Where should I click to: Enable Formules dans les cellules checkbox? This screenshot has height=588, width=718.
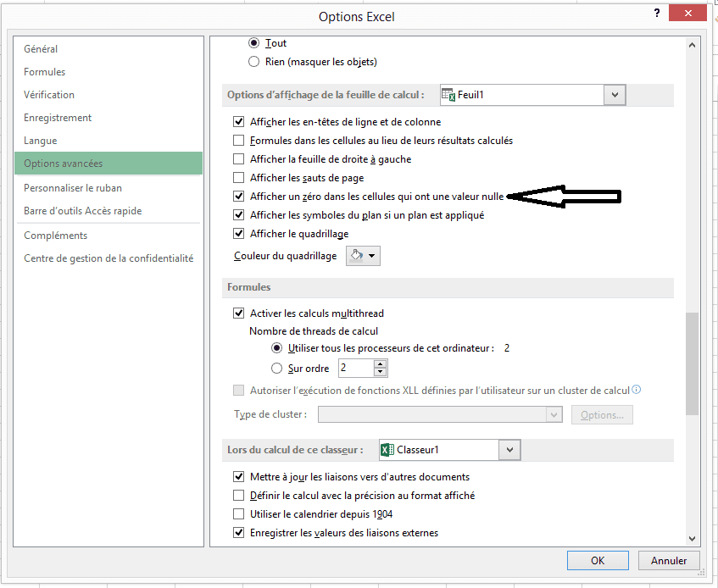click(x=238, y=141)
